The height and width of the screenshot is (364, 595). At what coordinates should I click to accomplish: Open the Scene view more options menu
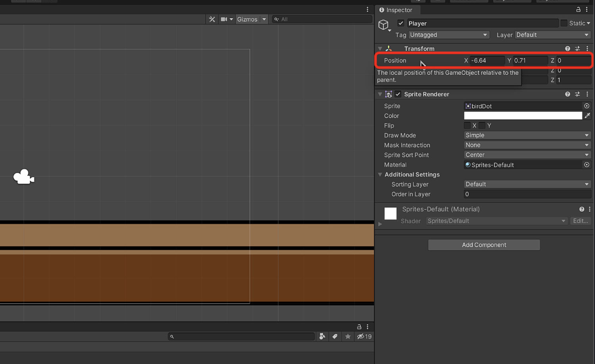[x=367, y=10]
